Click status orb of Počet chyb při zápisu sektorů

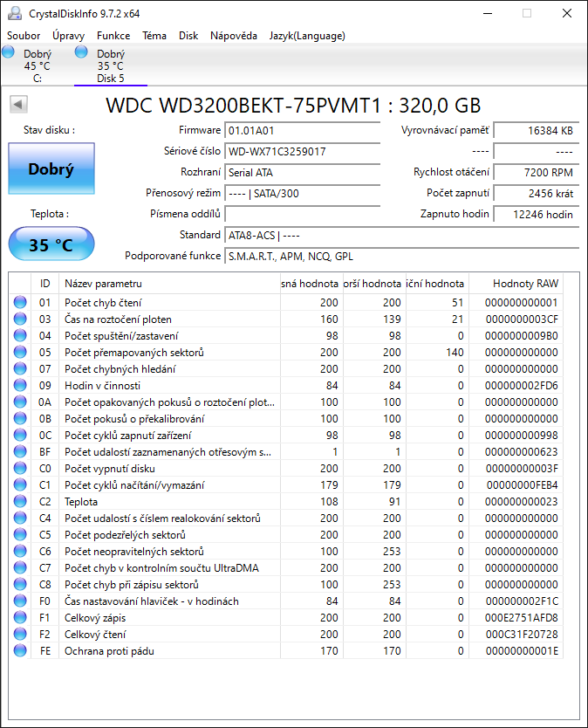(x=20, y=584)
